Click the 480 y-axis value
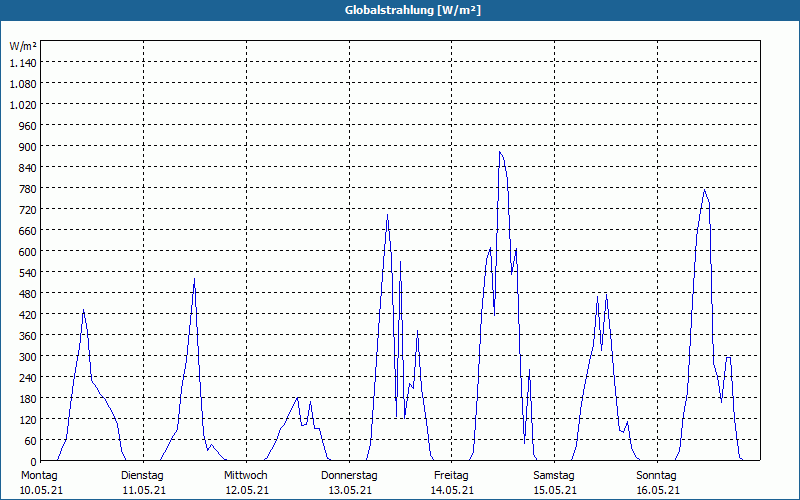 pyautogui.click(x=28, y=294)
